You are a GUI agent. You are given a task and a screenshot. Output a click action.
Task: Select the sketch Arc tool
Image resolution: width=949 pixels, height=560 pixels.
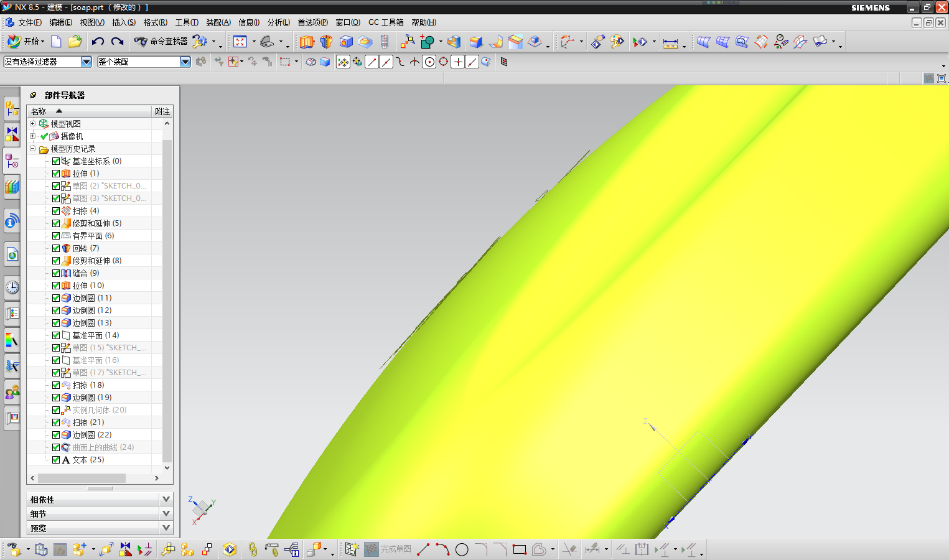coord(442,549)
